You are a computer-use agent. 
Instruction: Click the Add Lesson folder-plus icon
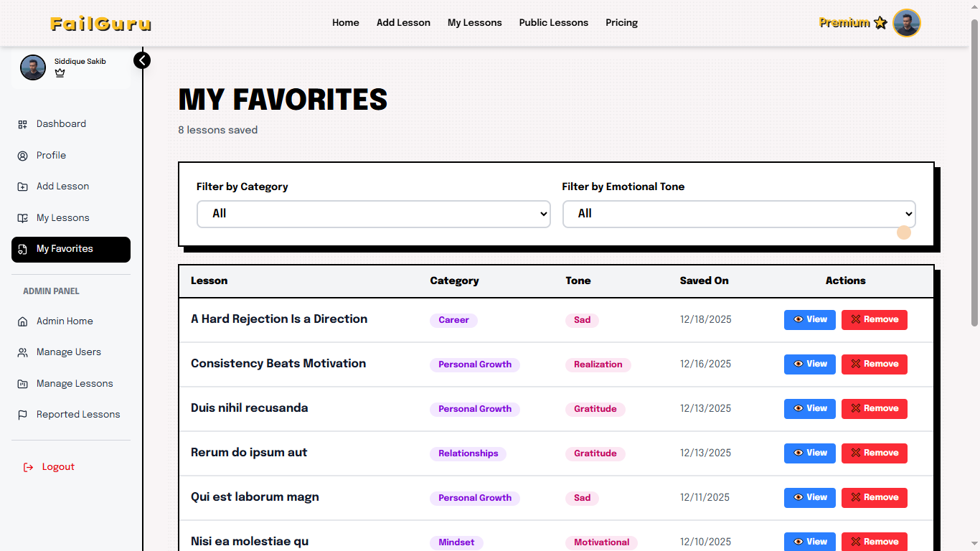22,187
